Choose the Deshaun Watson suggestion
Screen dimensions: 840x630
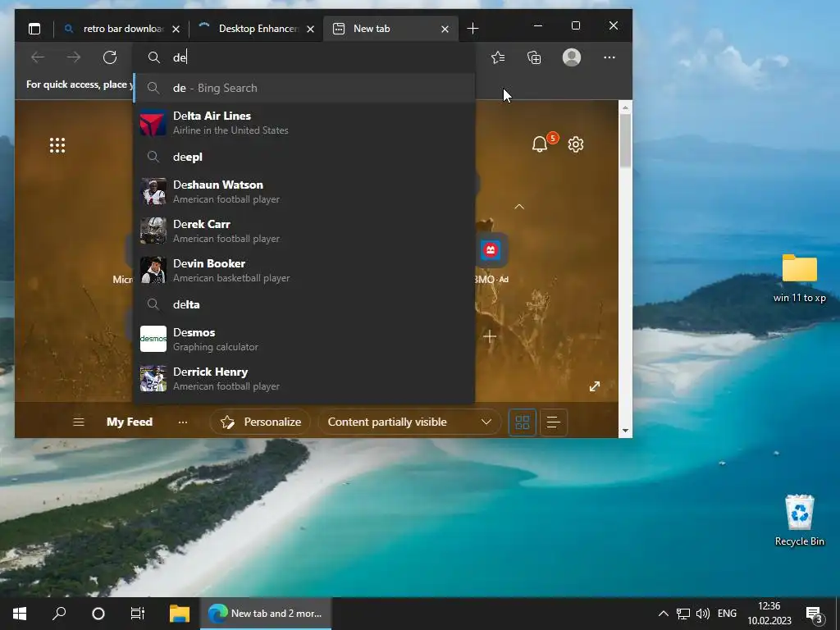click(304, 192)
